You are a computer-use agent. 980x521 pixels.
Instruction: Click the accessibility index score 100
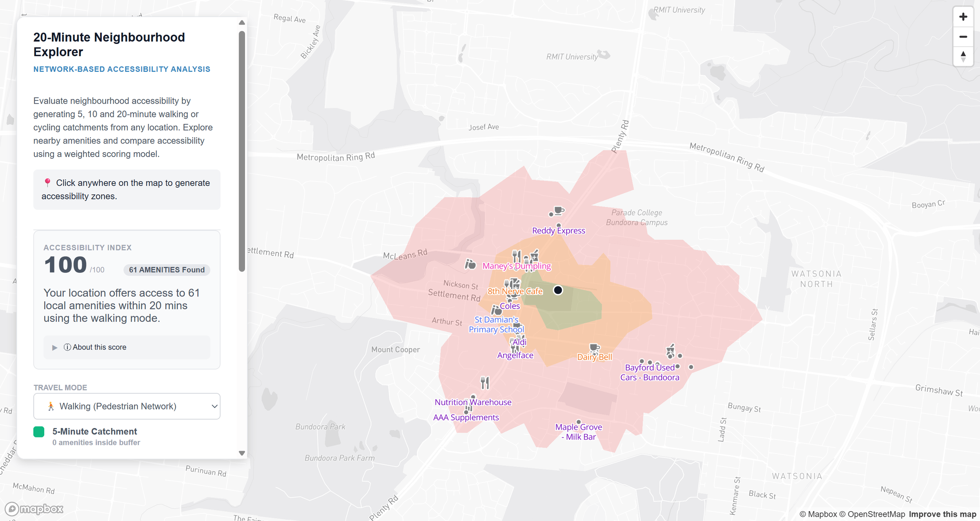[x=65, y=265]
